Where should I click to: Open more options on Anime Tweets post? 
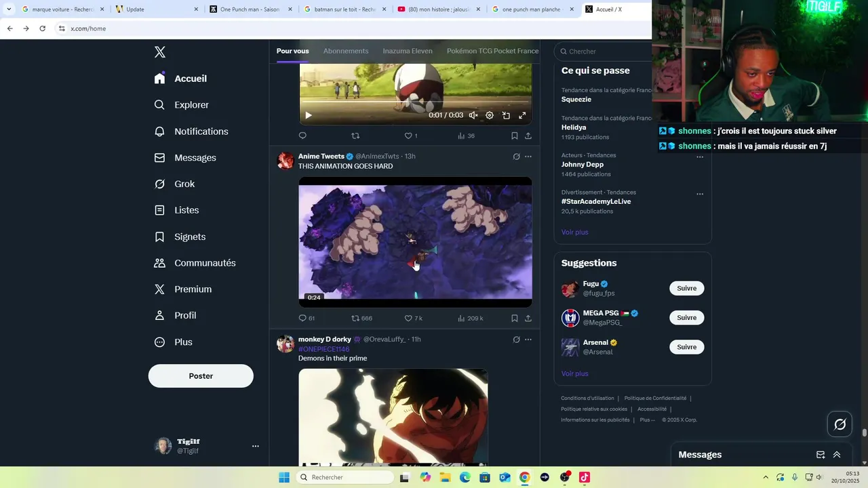point(528,157)
